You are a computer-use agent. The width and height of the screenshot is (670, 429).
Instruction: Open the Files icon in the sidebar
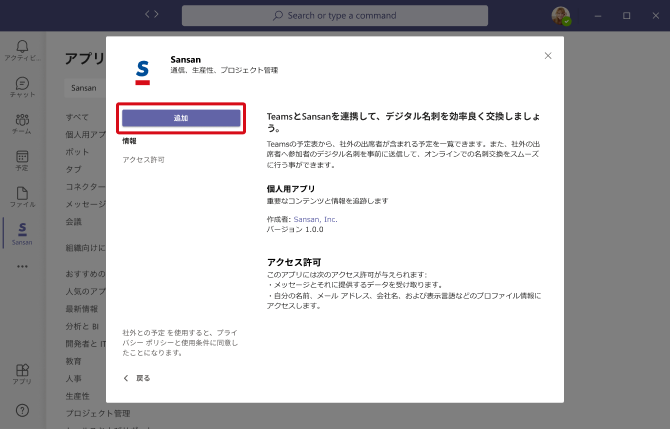22,197
